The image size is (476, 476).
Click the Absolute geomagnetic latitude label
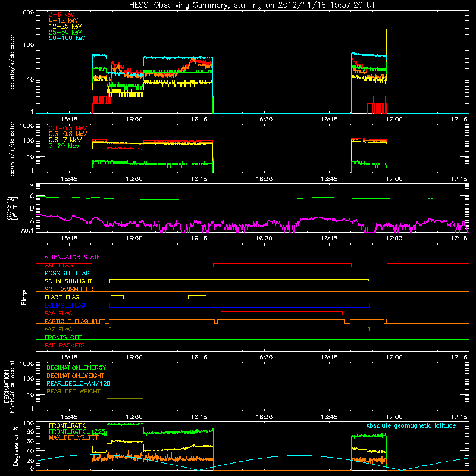coord(411,425)
